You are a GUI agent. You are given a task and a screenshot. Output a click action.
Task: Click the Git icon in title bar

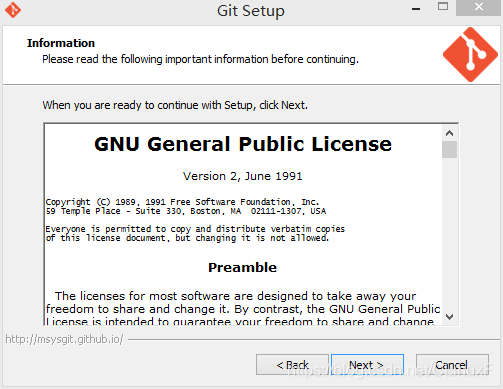[13, 10]
